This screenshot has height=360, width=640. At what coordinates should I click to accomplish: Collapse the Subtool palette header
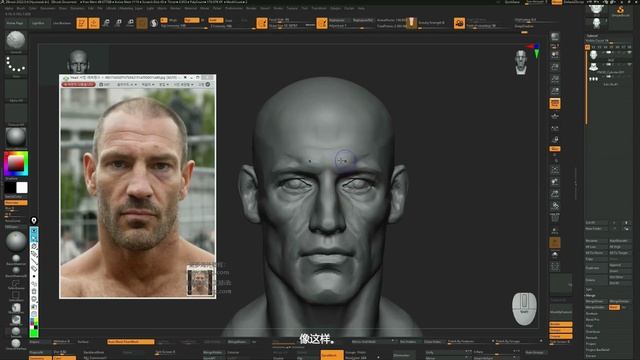tap(592, 36)
